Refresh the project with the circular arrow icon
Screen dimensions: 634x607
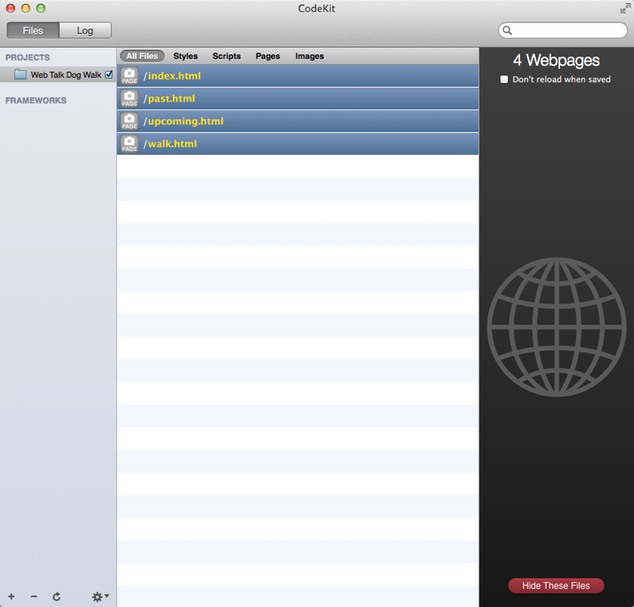coord(57,596)
